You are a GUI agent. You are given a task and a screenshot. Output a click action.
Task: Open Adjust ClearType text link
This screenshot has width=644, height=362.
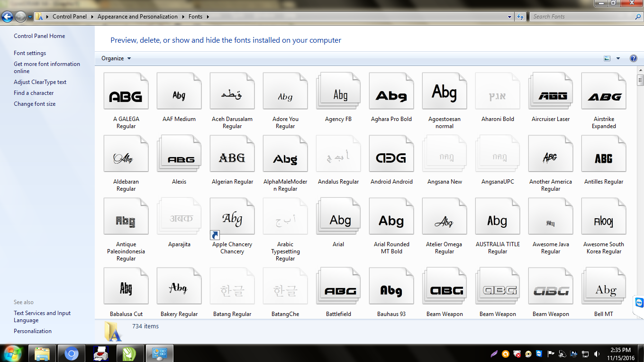tap(40, 82)
